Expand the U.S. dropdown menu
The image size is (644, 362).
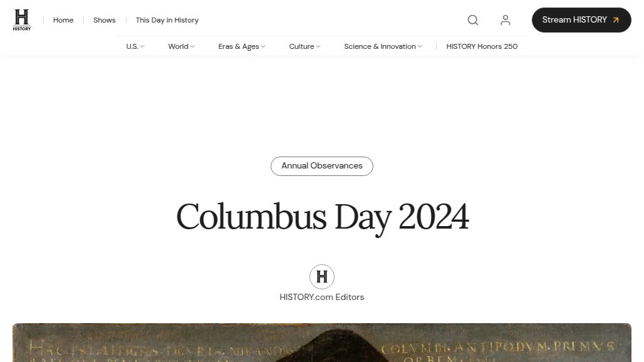coord(135,46)
